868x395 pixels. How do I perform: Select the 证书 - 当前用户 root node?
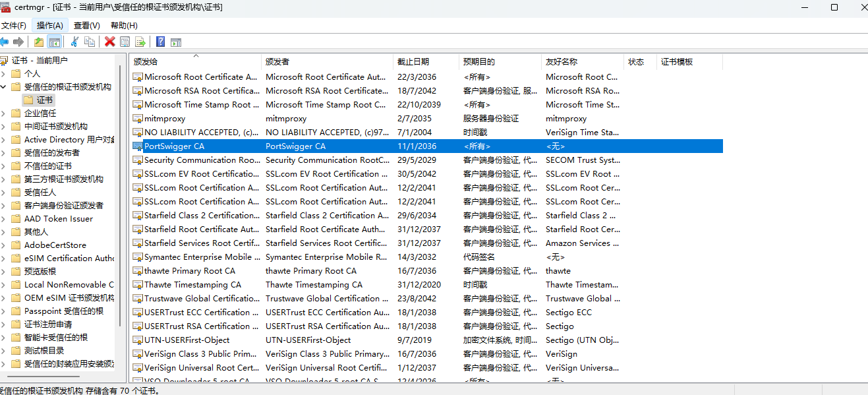coord(40,60)
